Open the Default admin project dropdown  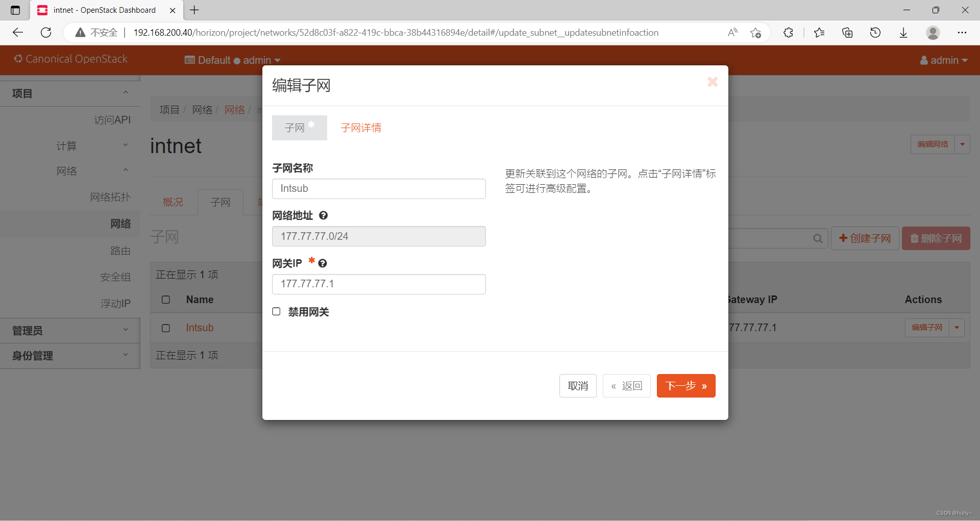(233, 60)
